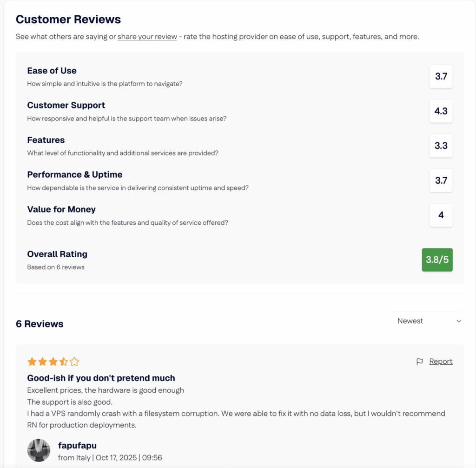Click the chevron on the sort selector

[458, 321]
